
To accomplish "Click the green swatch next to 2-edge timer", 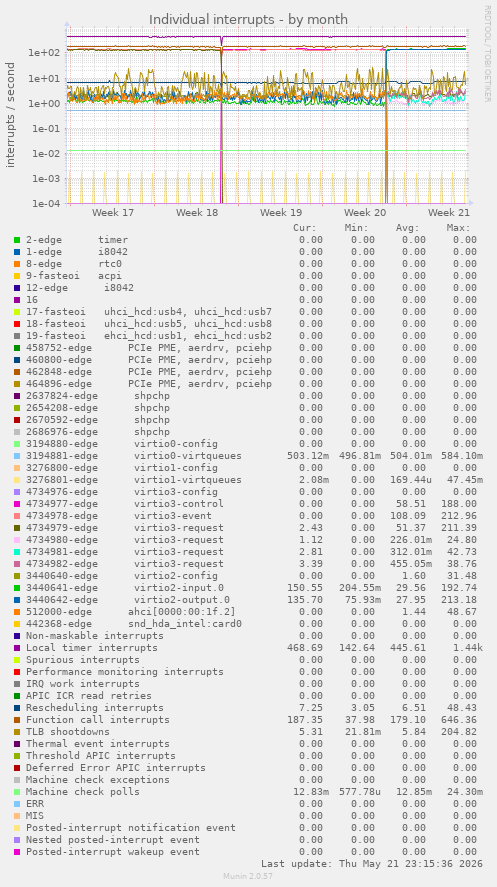I will (17, 240).
